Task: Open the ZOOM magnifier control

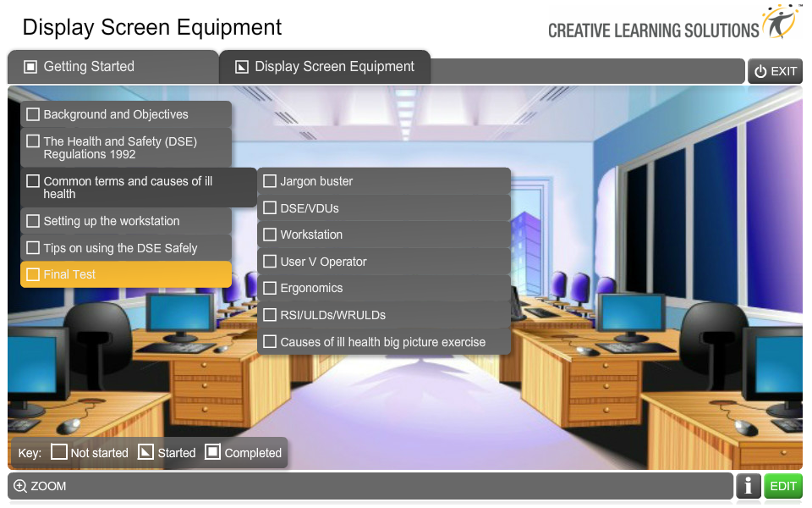Action: click(19, 486)
